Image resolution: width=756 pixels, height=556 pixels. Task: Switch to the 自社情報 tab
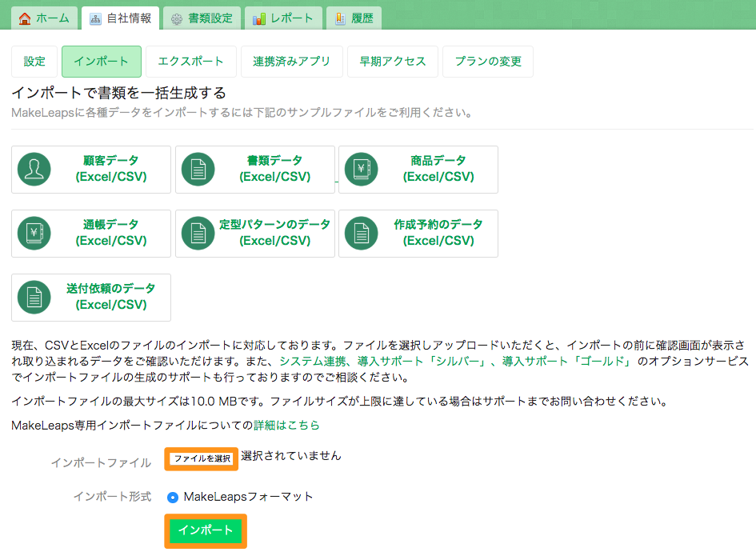click(121, 18)
